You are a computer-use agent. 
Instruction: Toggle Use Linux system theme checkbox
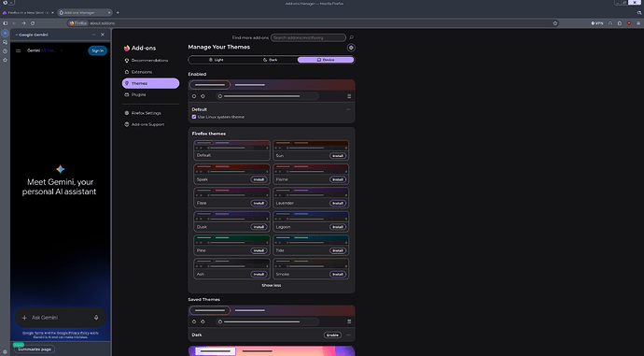pos(194,117)
